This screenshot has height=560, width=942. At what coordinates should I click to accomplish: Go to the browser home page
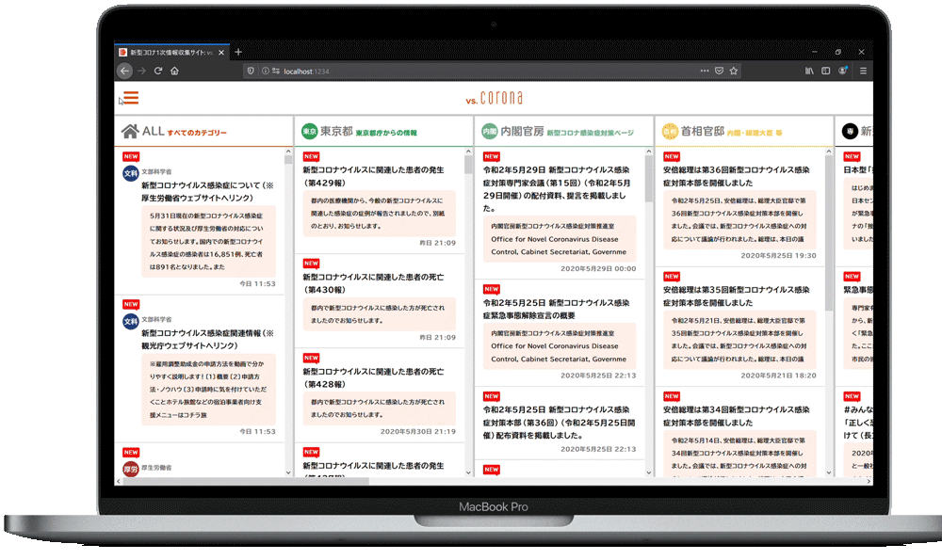coord(175,71)
